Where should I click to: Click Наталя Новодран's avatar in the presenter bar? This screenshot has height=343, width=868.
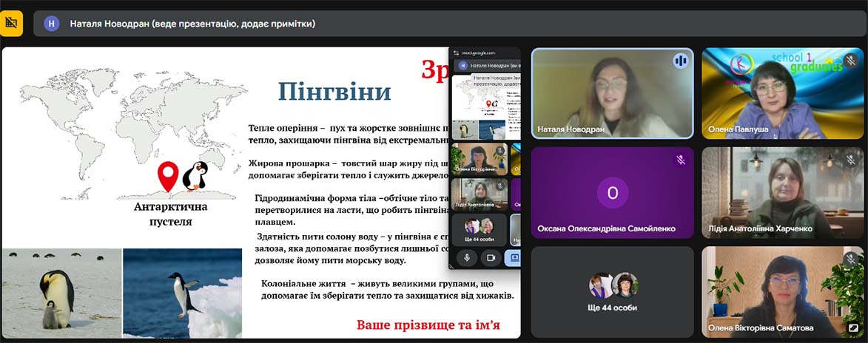tap(51, 24)
